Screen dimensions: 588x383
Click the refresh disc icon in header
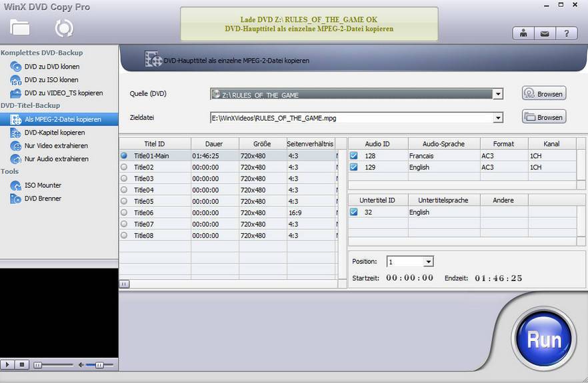pyautogui.click(x=64, y=28)
